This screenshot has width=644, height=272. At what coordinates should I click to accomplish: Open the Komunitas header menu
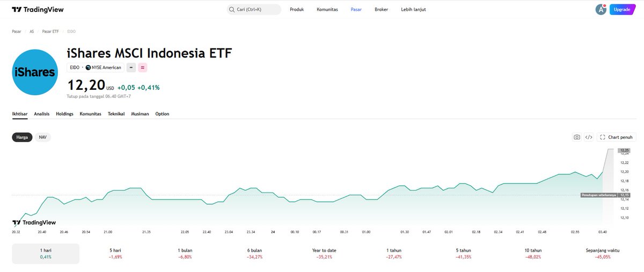327,9
